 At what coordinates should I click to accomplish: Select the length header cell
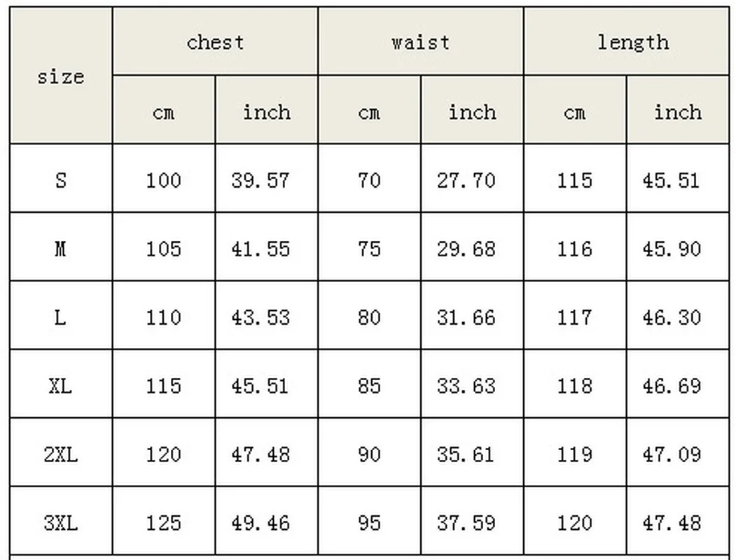[632, 42]
